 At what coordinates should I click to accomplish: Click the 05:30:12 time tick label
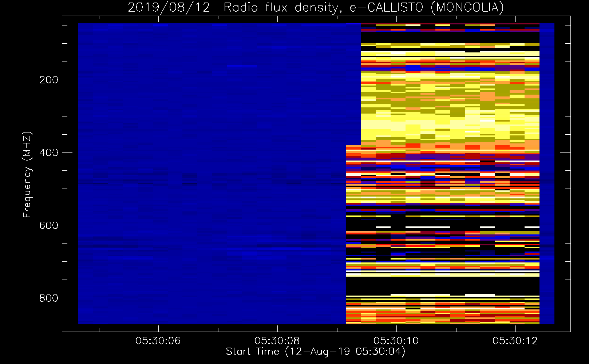[515, 341]
